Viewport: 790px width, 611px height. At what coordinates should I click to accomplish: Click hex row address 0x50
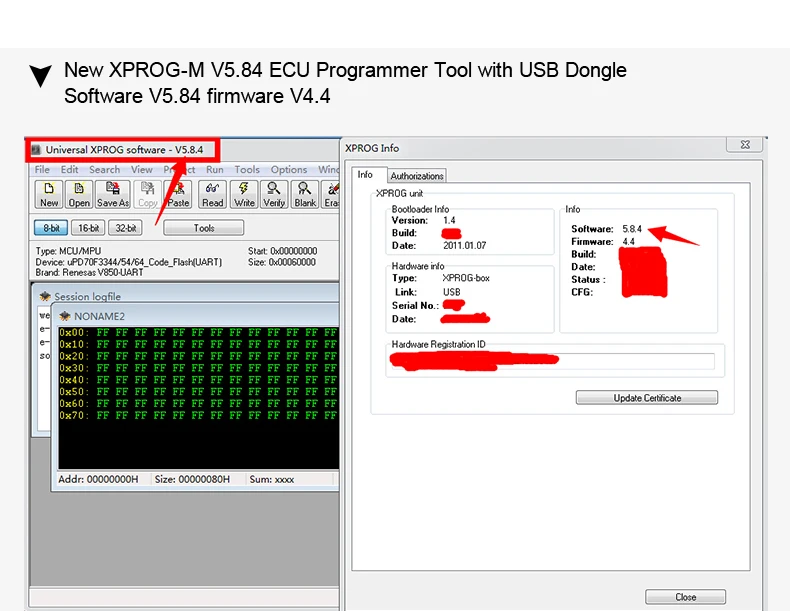[74, 392]
